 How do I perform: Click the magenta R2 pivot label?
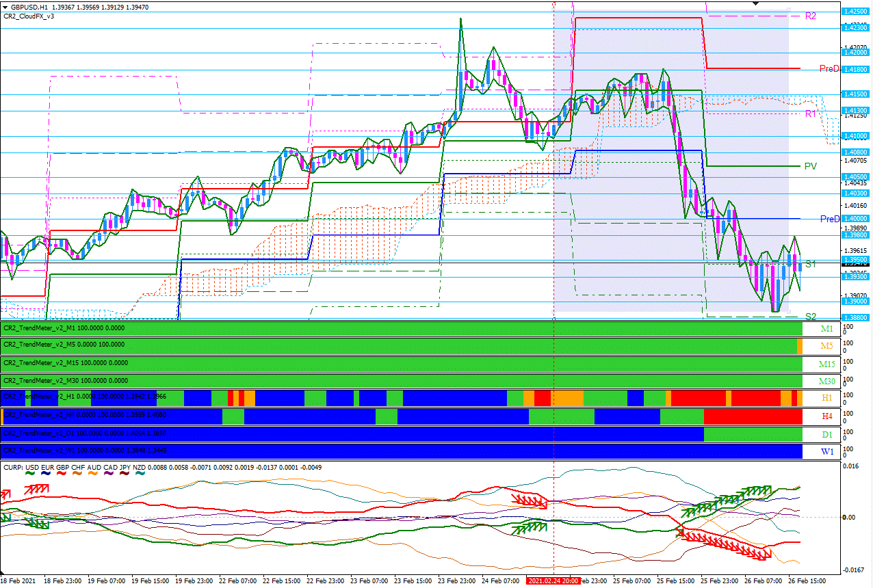[810, 15]
